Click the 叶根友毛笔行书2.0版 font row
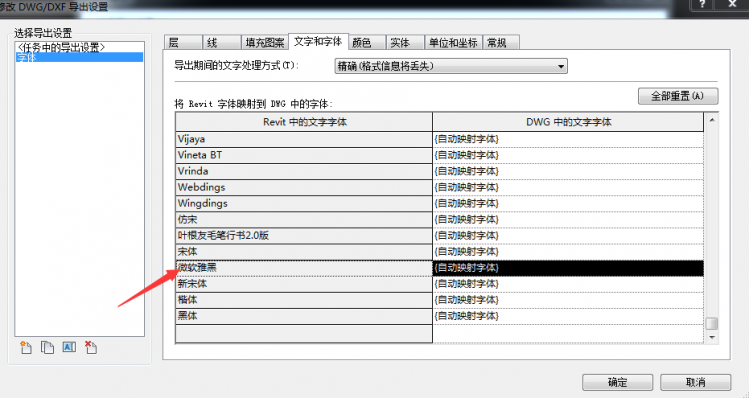The width and height of the screenshot is (749, 398). tap(304, 236)
